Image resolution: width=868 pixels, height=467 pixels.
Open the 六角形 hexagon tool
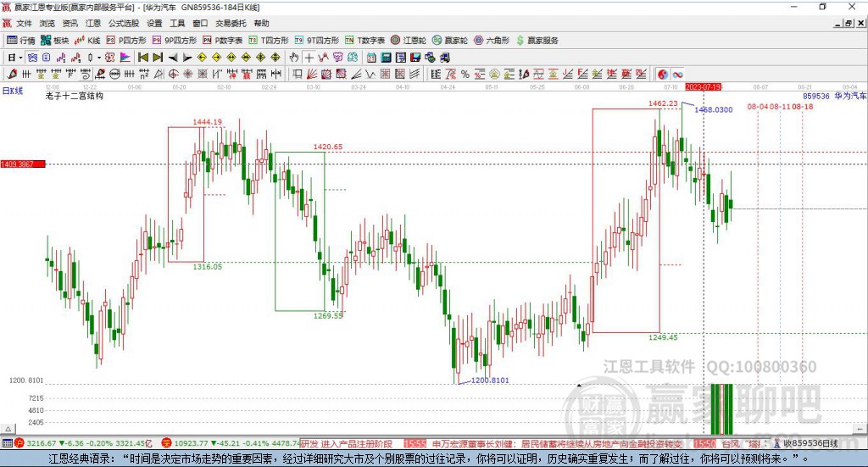click(x=492, y=41)
